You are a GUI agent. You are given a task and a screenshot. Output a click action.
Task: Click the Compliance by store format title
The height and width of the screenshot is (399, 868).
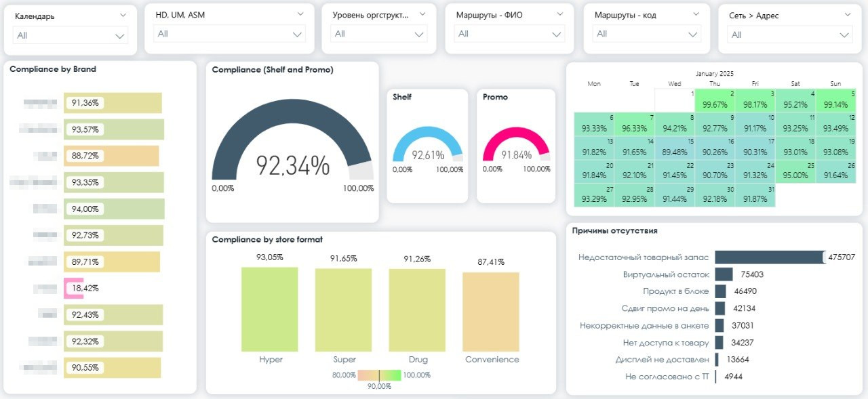point(267,240)
